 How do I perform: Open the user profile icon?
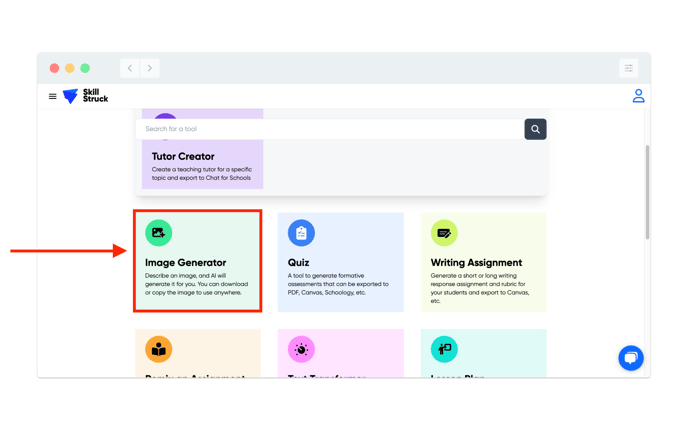click(638, 96)
